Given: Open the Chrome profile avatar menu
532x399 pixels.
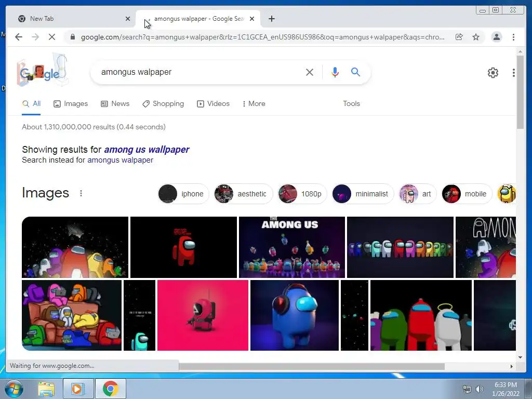Looking at the screenshot, I should (496, 37).
